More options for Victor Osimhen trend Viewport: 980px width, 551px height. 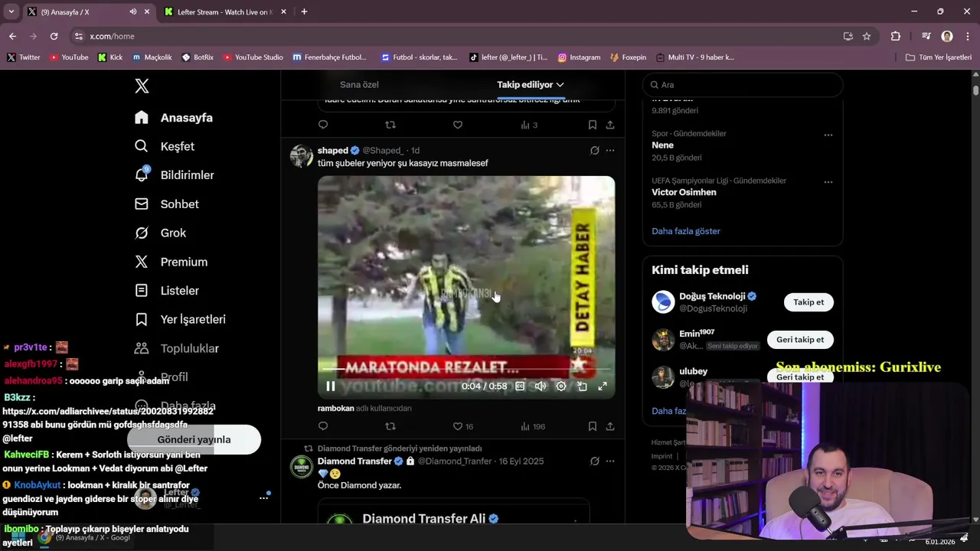tap(828, 182)
